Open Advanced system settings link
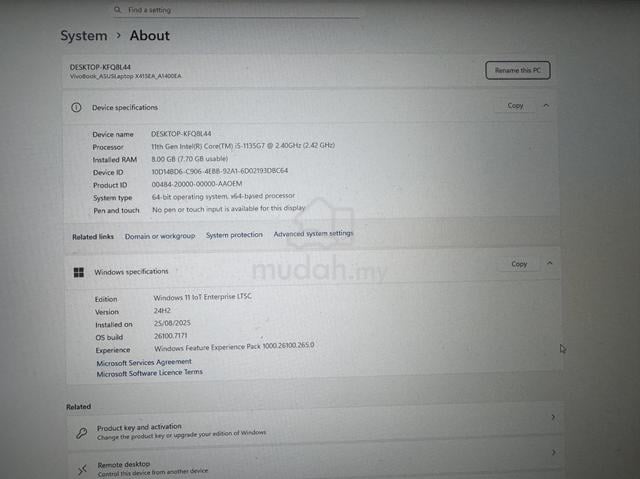This screenshot has height=479, width=640. (x=313, y=233)
